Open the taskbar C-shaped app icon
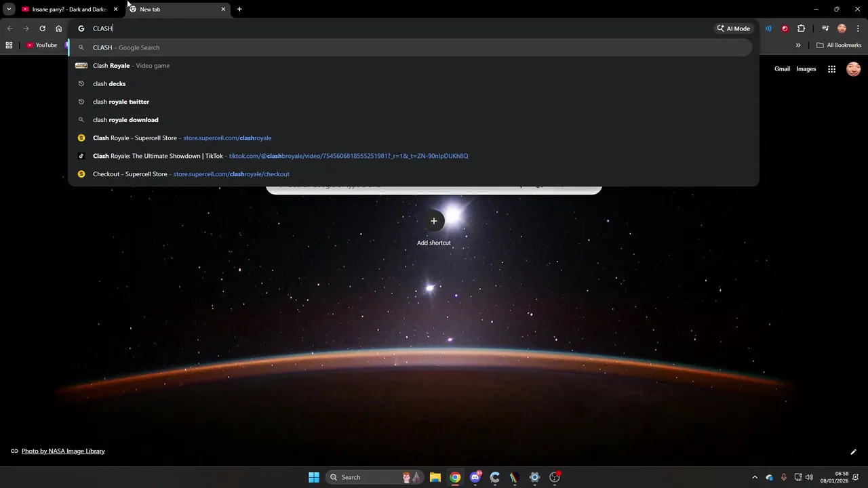868x488 pixels. pyautogui.click(x=495, y=477)
